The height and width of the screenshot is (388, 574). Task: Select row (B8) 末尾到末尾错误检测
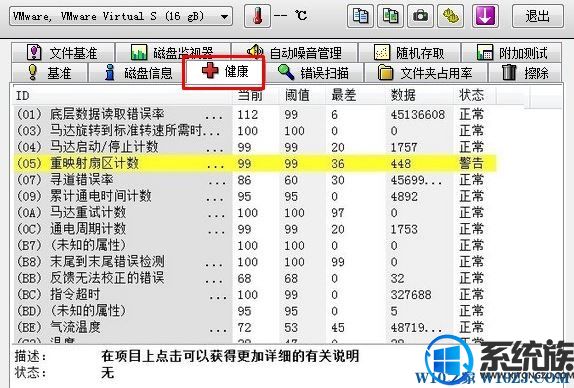[254, 262]
